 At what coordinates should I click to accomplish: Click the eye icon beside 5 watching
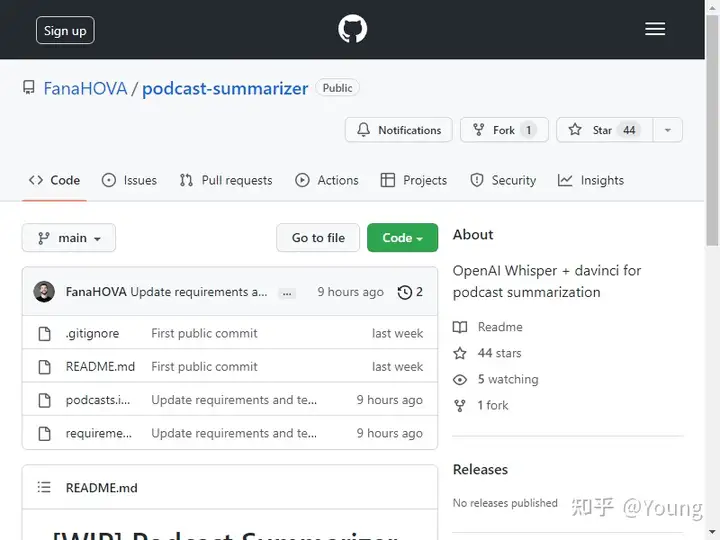pyautogui.click(x=460, y=379)
